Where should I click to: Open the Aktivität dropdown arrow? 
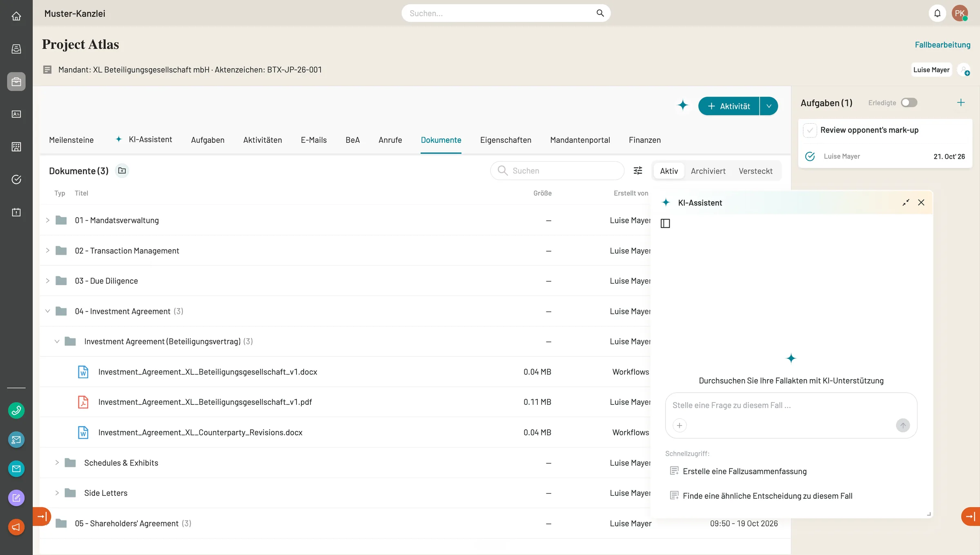(x=769, y=106)
